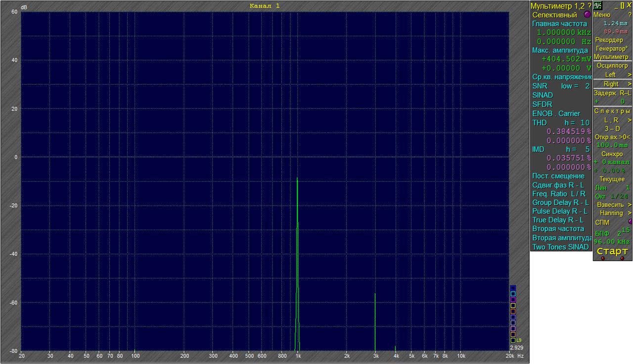This screenshot has height=364, width=633.
Task: Click the Окт 1/24 octave setting
Action: click(612, 197)
